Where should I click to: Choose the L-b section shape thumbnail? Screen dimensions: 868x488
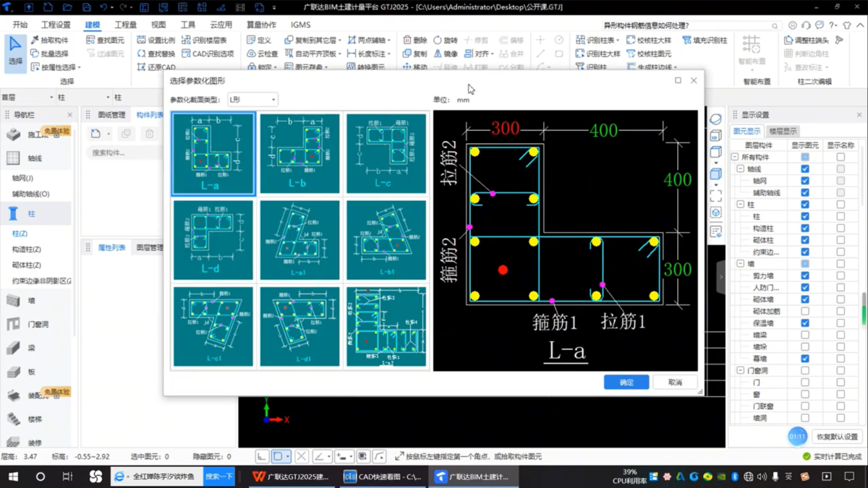(x=299, y=153)
